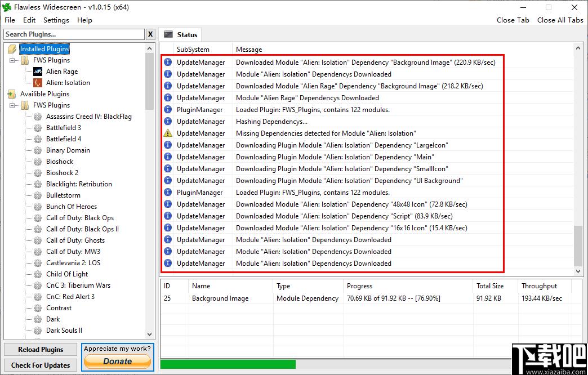This screenshot has width=588, height=375.
Task: Open the Edit menu
Action: 29,20
